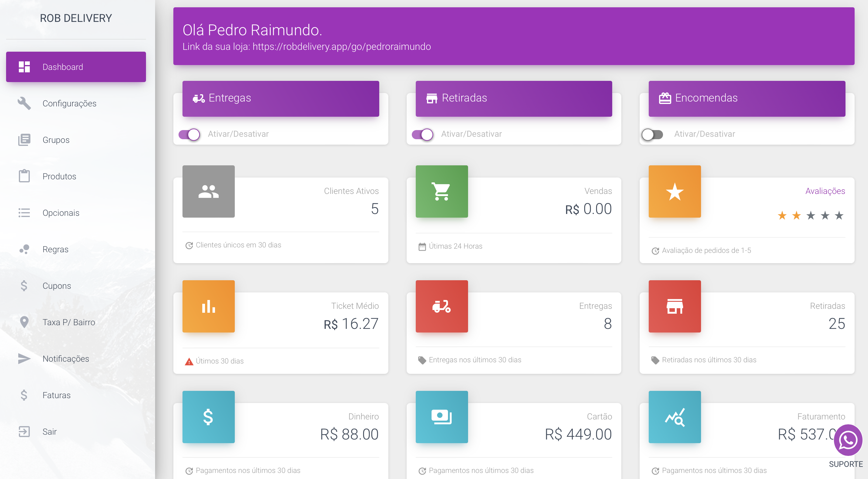This screenshot has width=868, height=479.
Task: Disable the Entregas toggle switch
Action: pos(189,134)
